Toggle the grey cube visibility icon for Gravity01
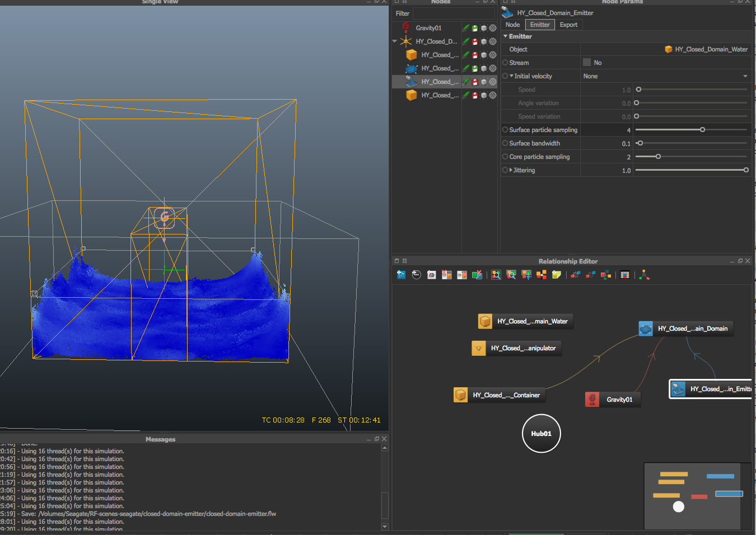Image resolution: width=756 pixels, height=535 pixels. [484, 28]
